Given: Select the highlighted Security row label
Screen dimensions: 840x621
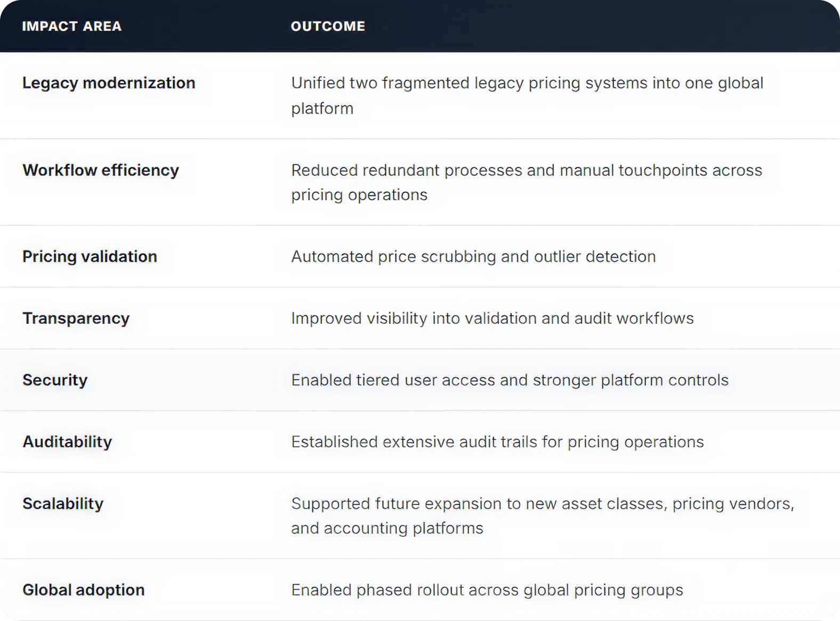Looking at the screenshot, I should pos(55,380).
